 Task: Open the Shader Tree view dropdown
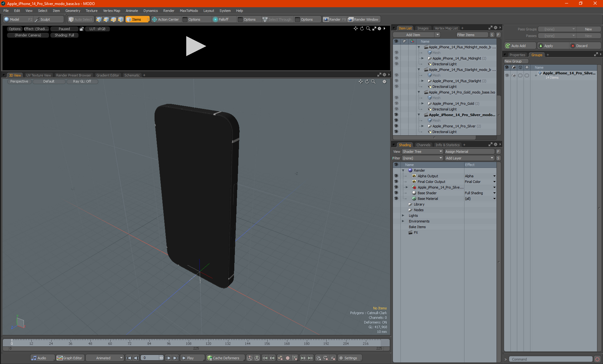(x=422, y=152)
